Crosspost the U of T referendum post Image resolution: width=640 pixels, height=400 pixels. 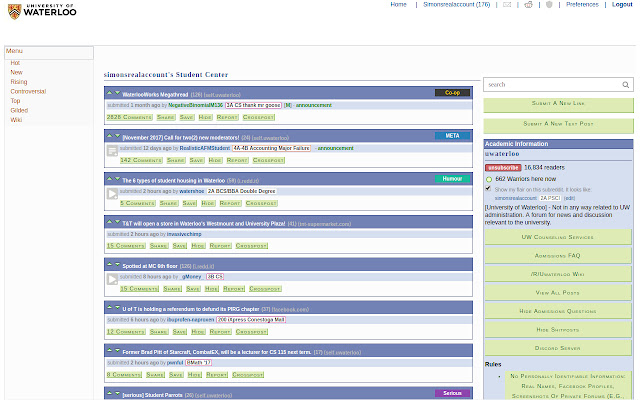(x=251, y=332)
